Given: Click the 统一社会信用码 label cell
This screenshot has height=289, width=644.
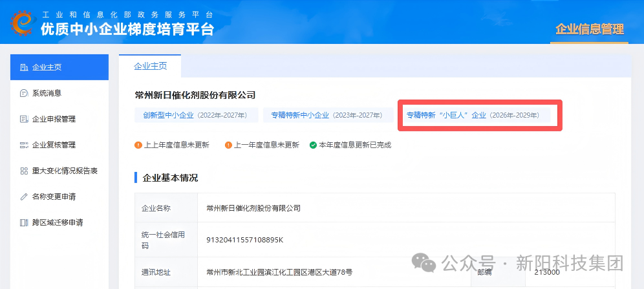Looking at the screenshot, I should point(166,240).
